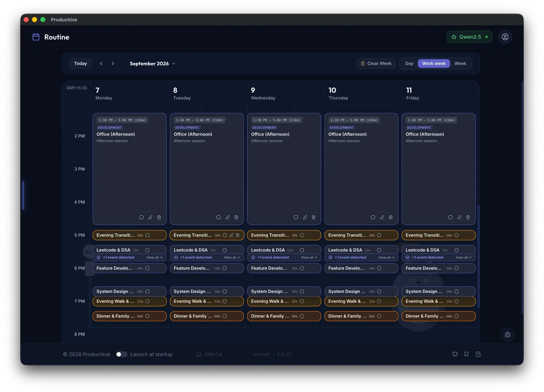Mark Tuesday's System Design complete
Screen dimensions: 544x392
tap(225, 291)
